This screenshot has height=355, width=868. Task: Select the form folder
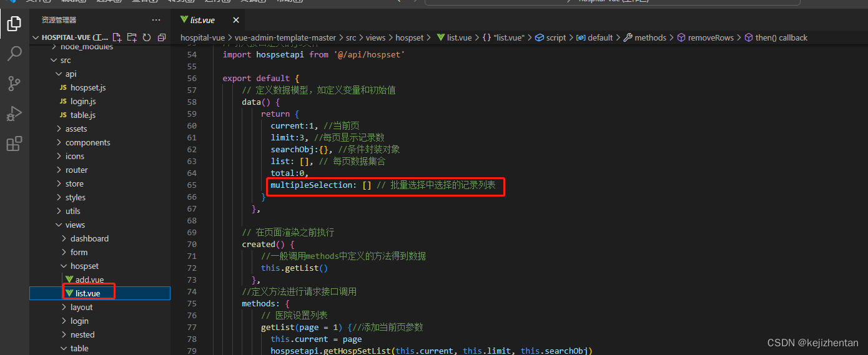pos(79,253)
